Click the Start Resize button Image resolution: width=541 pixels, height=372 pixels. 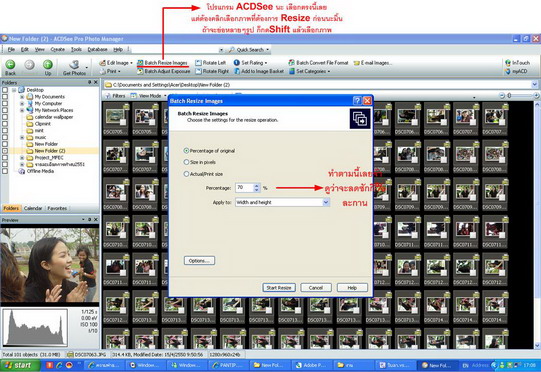[x=279, y=287]
